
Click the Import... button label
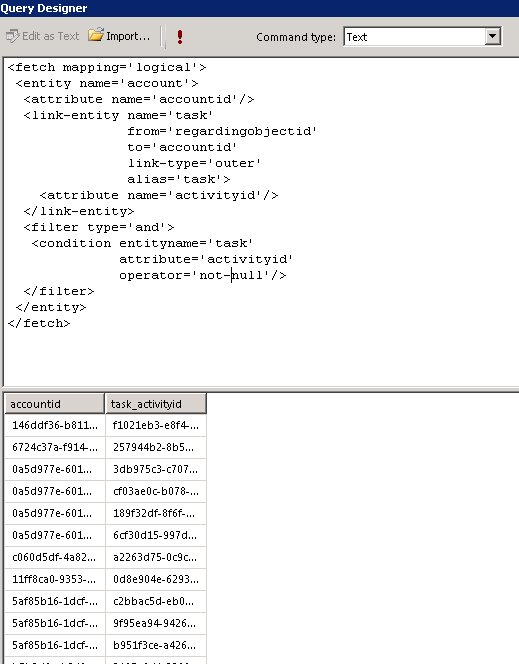[128, 36]
